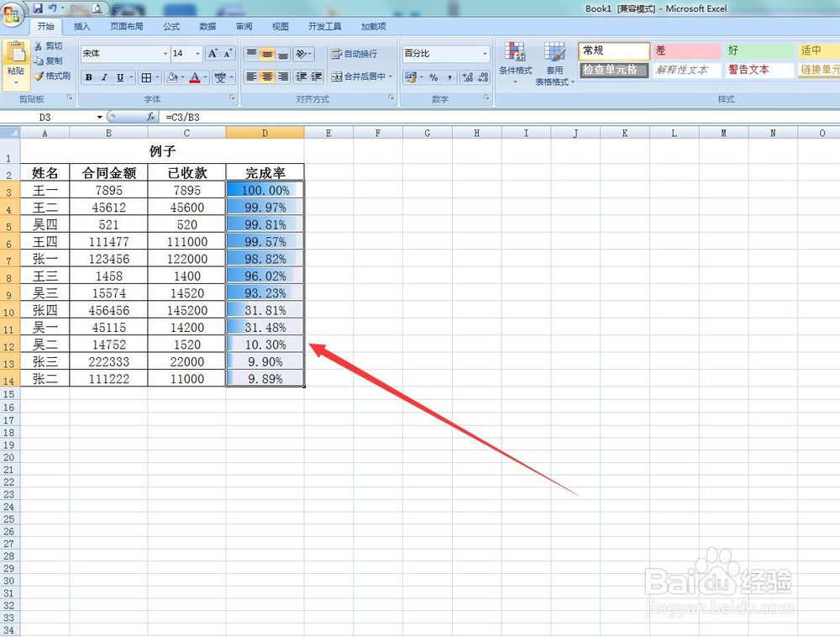Switch to the 数据 tab
Image resolution: width=840 pixels, height=637 pixels.
click(x=207, y=26)
